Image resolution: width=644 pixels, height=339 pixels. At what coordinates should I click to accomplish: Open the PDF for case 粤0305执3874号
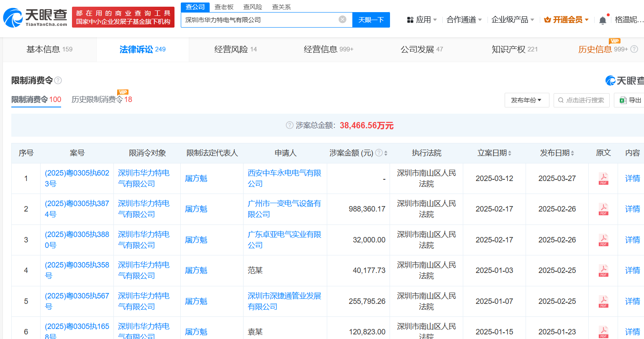pyautogui.click(x=603, y=209)
